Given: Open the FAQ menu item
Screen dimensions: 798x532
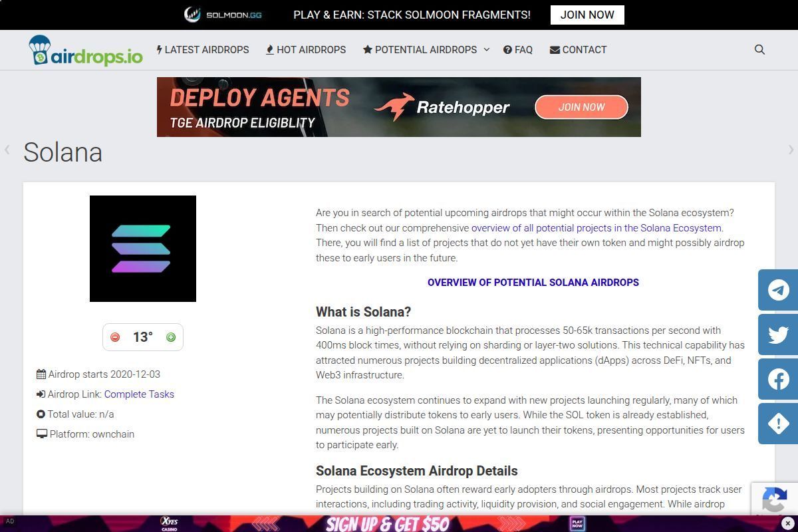Looking at the screenshot, I should point(518,49).
